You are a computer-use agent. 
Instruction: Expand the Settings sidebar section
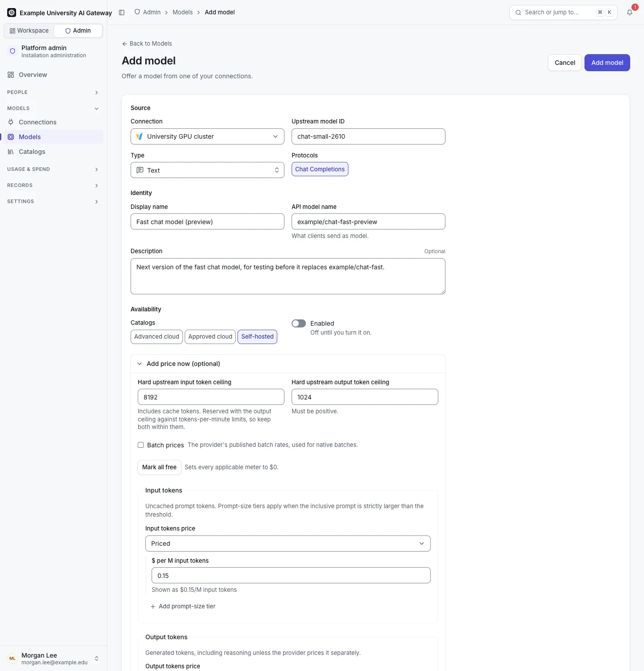click(53, 201)
